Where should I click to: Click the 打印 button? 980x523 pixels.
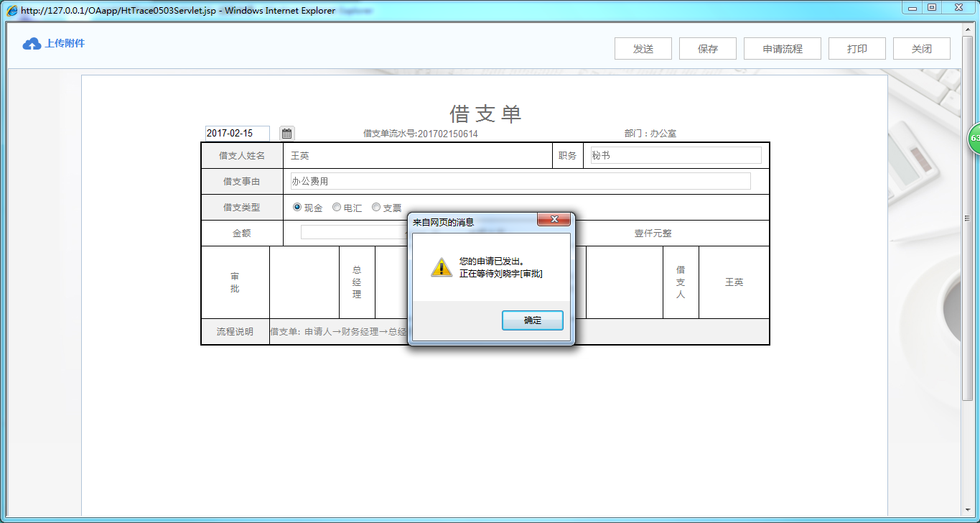[x=857, y=48]
